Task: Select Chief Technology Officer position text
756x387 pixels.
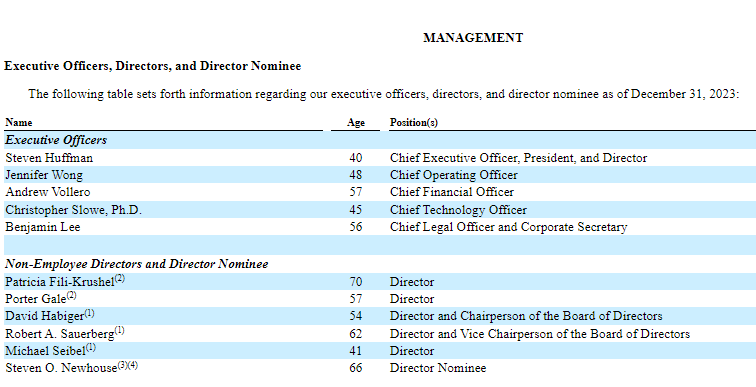Action: click(x=458, y=210)
